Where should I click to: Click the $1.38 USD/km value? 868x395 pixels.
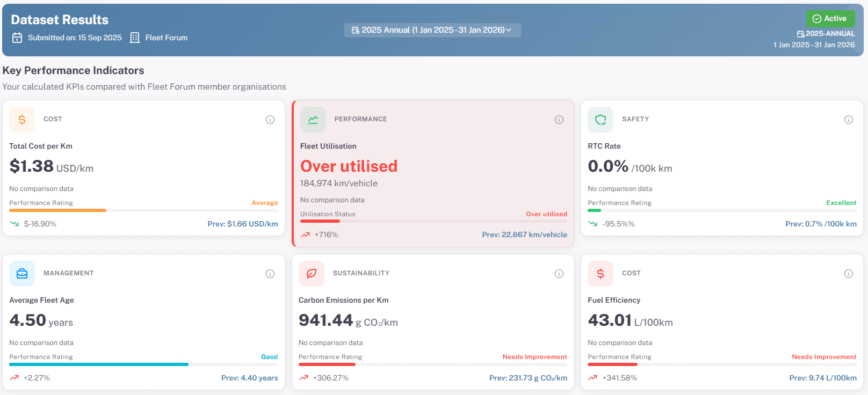51,166
